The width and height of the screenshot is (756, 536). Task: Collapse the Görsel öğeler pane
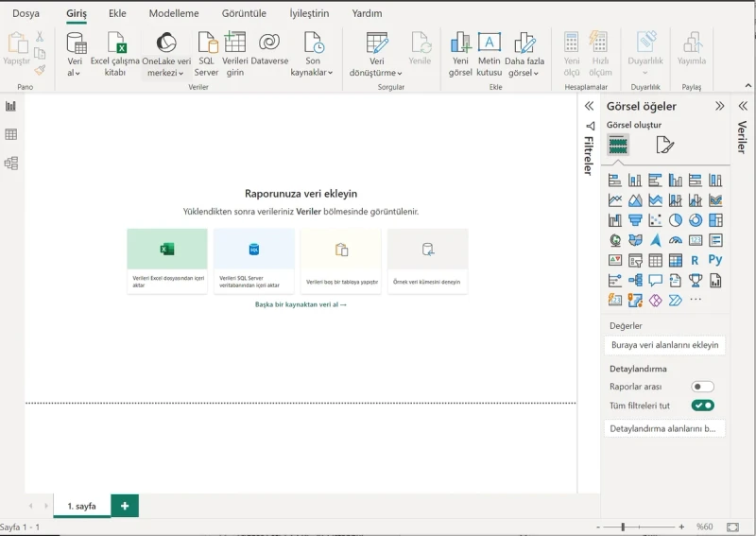(x=719, y=106)
